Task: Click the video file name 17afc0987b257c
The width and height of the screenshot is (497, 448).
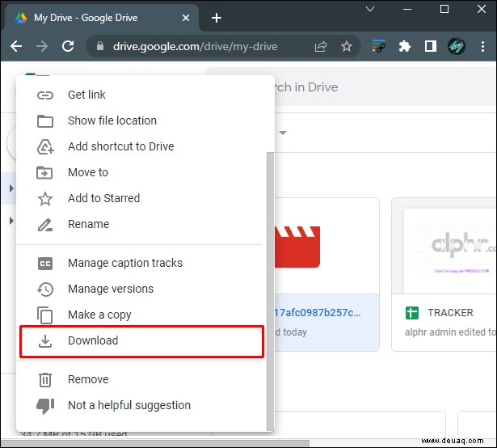Action: (318, 312)
